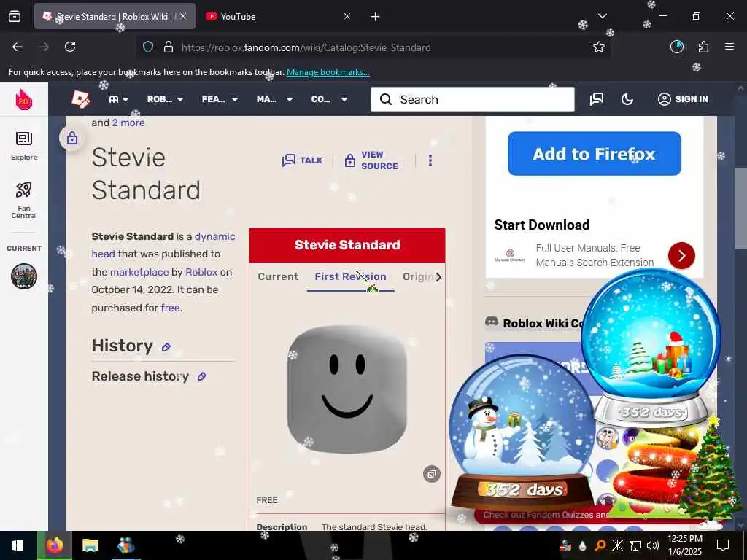The height and width of the screenshot is (560, 747).
Task: Expand the game controller nav dropdown
Action: (119, 99)
